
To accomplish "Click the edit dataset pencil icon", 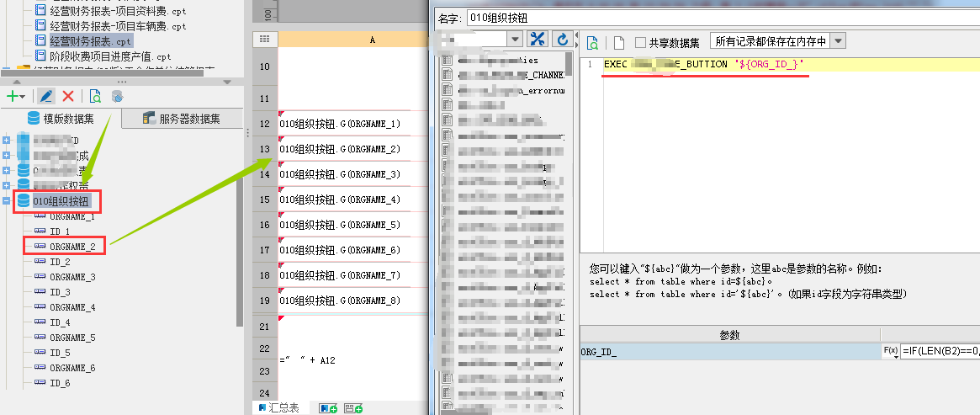I will click(x=45, y=96).
